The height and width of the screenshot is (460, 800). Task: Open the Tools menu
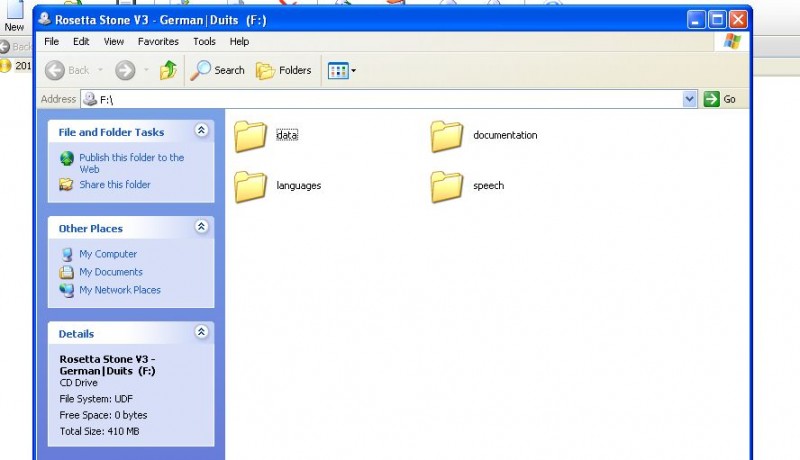point(204,42)
